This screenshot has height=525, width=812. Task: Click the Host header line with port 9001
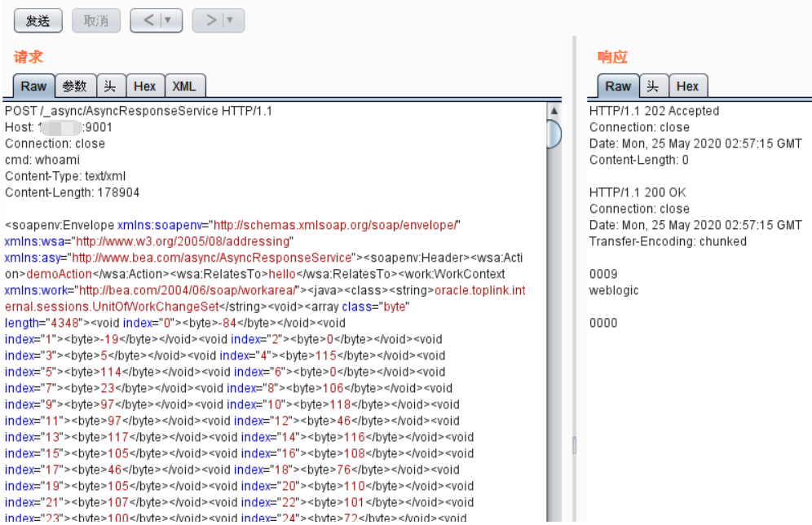pos(59,127)
